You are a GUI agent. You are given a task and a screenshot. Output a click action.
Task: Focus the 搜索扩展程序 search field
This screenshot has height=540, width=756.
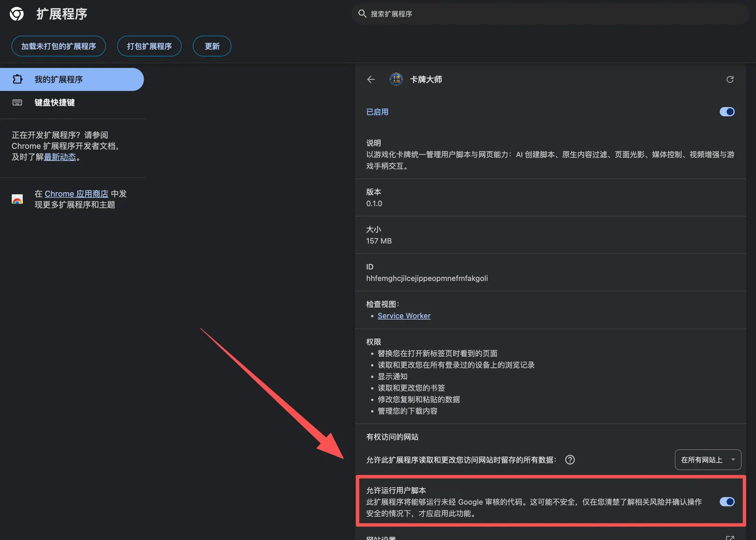(550, 14)
